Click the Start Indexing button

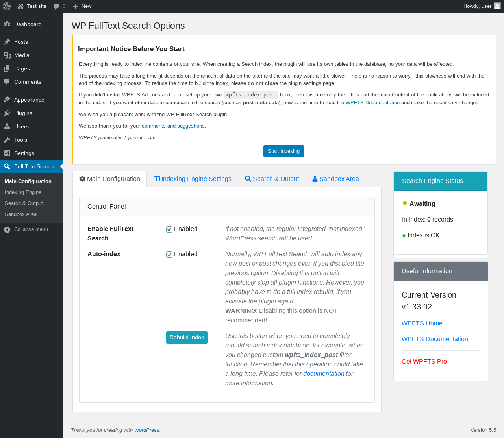283,151
